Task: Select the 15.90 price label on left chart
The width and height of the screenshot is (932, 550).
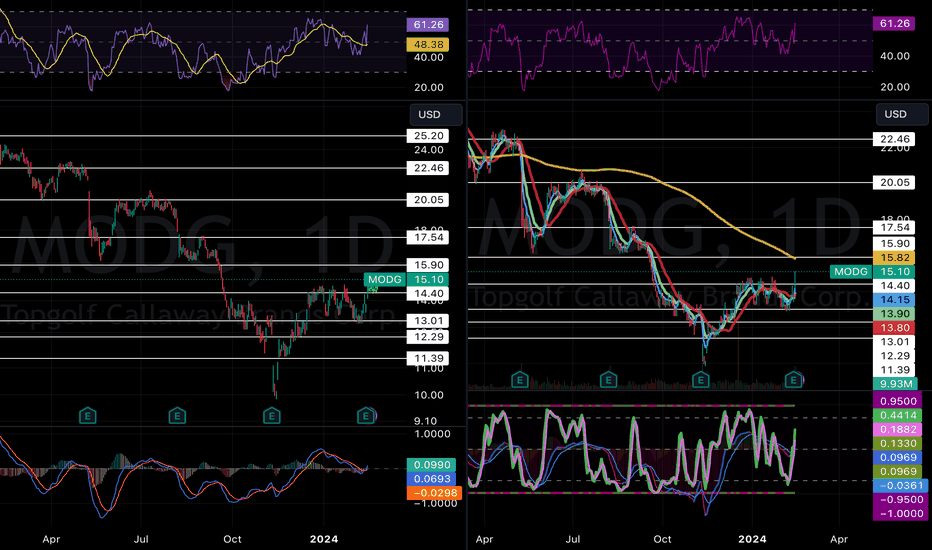Action: click(428, 265)
